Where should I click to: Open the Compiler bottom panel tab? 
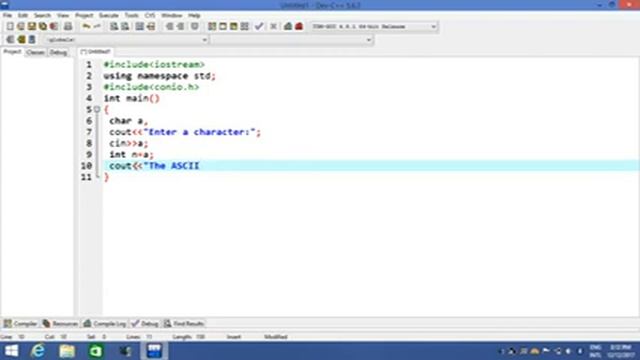pos(20,324)
